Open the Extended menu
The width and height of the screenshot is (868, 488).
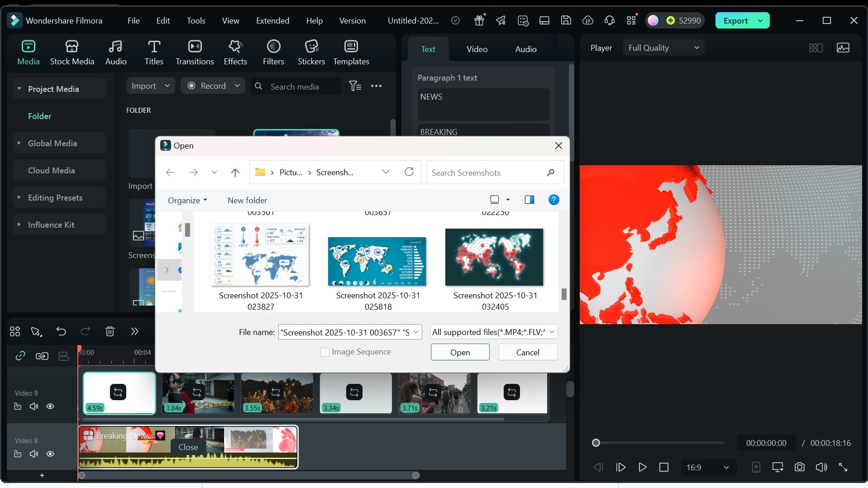pos(272,20)
